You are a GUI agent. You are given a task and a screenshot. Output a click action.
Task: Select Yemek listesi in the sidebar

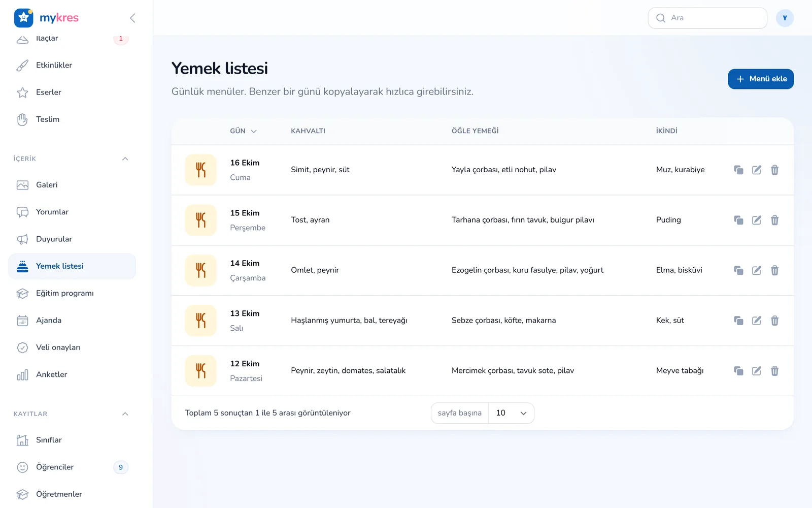coord(72,266)
